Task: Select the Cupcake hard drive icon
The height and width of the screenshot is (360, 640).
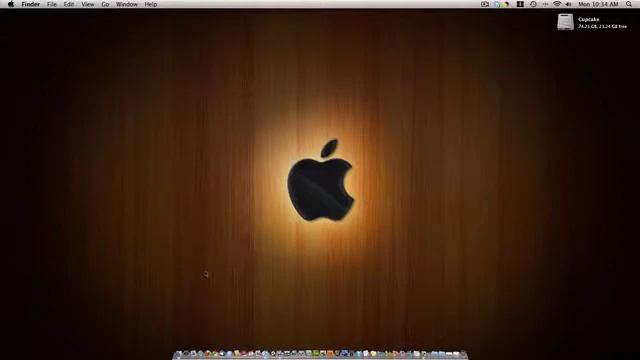Action: pos(565,22)
